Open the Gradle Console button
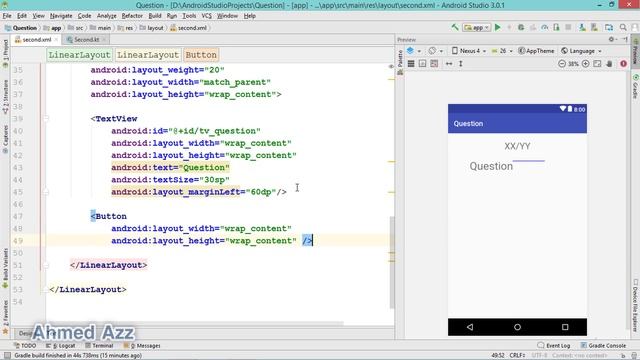Screen dimensions: 640x360 (603, 346)
